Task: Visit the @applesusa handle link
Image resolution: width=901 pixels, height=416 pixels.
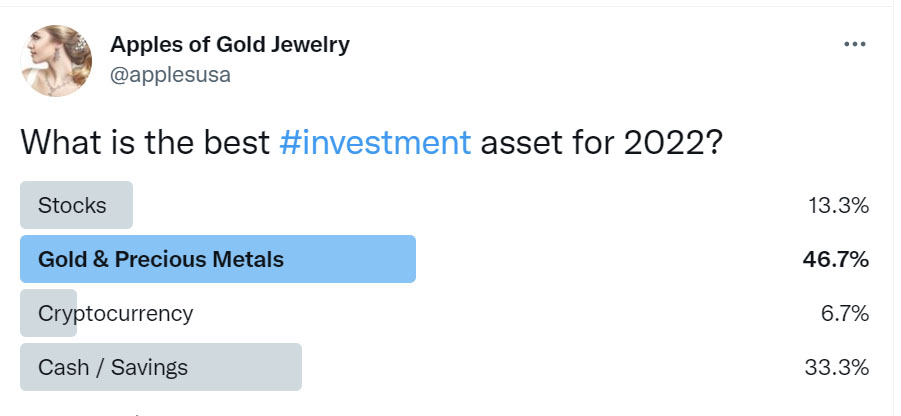Action: point(170,75)
